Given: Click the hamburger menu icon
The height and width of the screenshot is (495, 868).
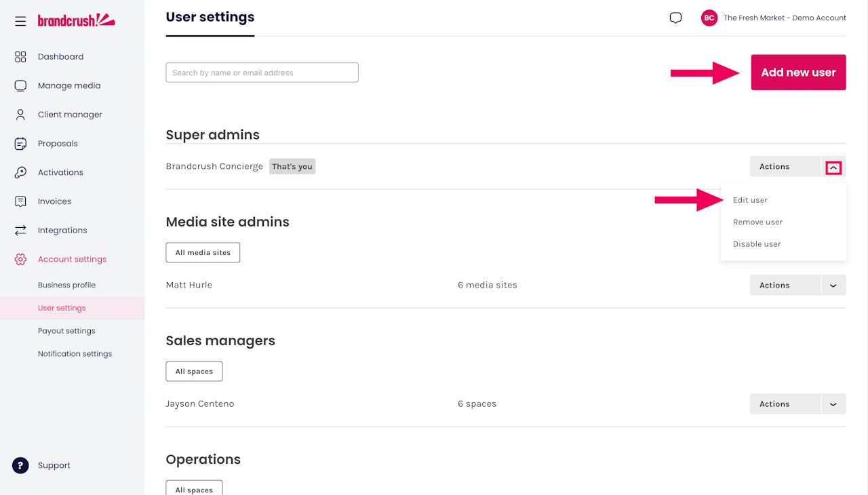Looking at the screenshot, I should coord(20,21).
